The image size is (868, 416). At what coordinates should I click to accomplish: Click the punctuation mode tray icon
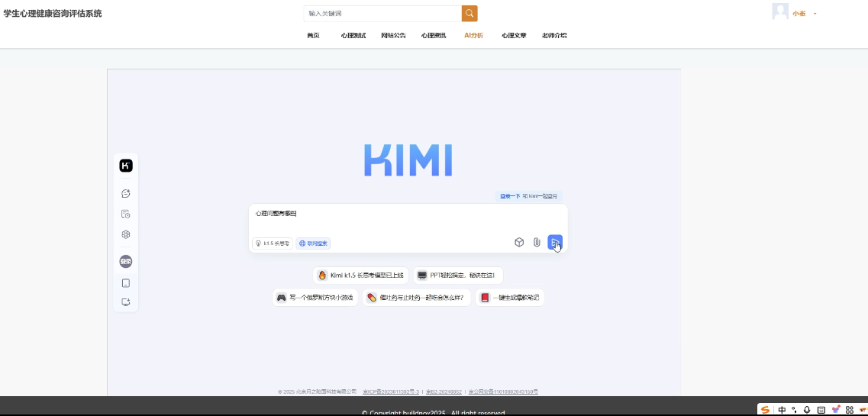[x=795, y=410]
